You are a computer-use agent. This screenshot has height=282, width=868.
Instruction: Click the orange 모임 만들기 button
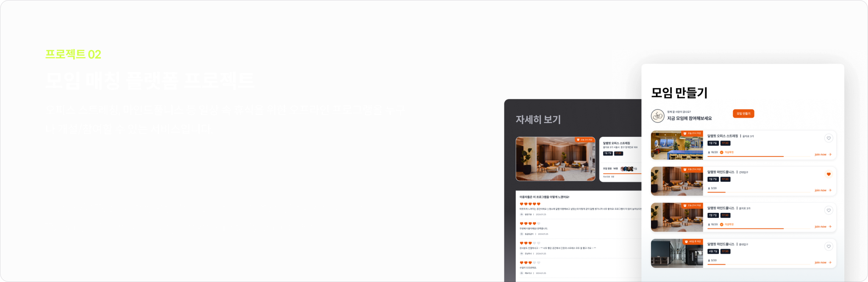coord(743,114)
